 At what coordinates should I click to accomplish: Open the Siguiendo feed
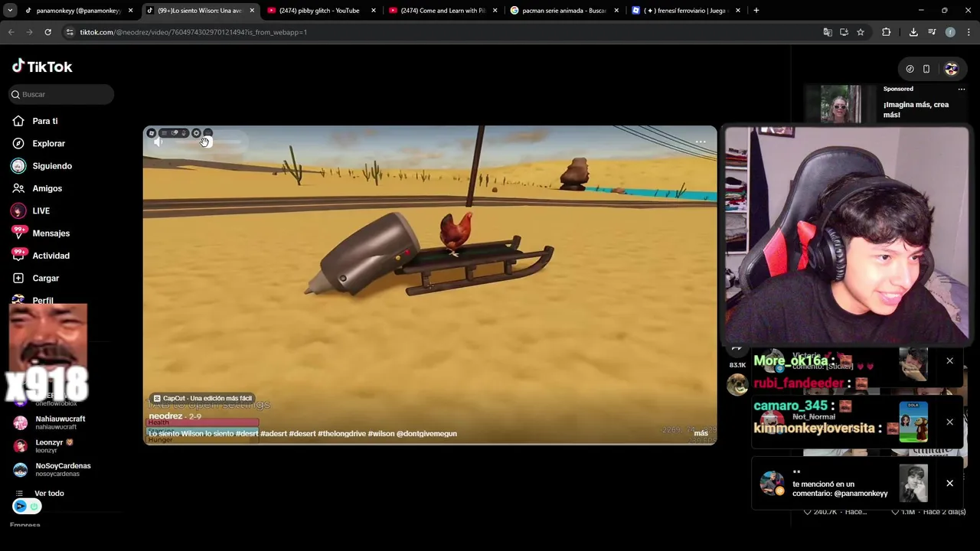tap(52, 166)
